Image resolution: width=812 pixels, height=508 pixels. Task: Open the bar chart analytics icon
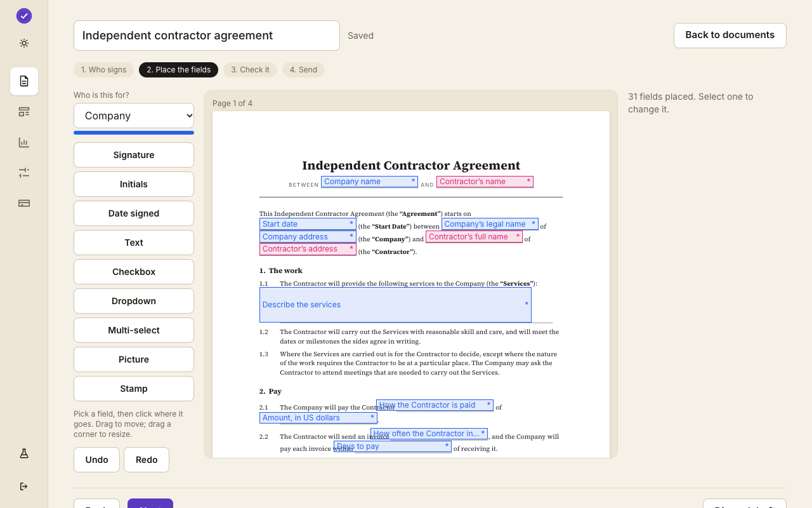(24, 142)
